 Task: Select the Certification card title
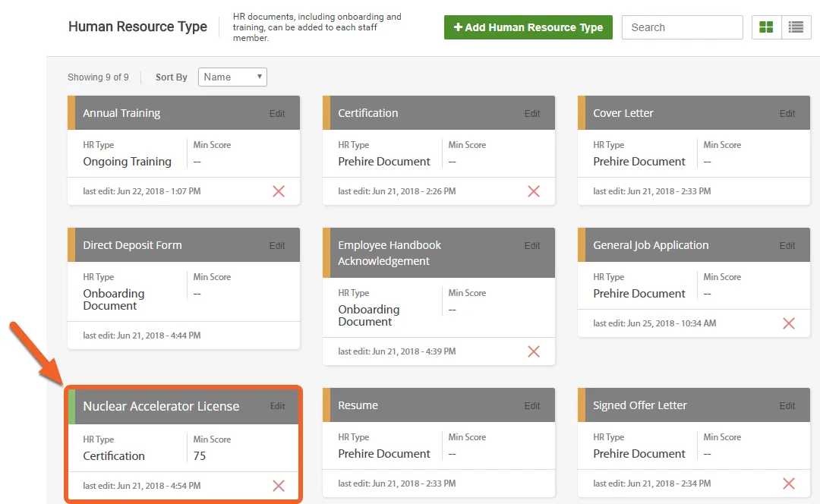pos(368,113)
